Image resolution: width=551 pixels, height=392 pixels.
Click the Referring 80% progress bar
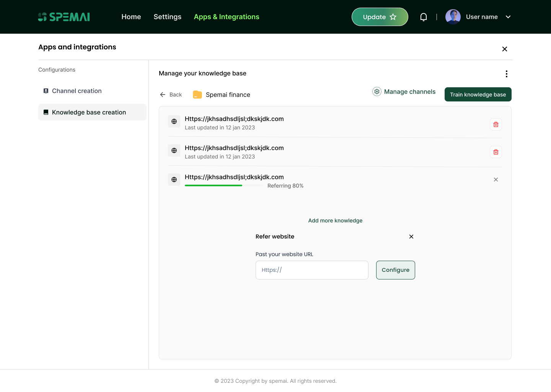(x=224, y=186)
